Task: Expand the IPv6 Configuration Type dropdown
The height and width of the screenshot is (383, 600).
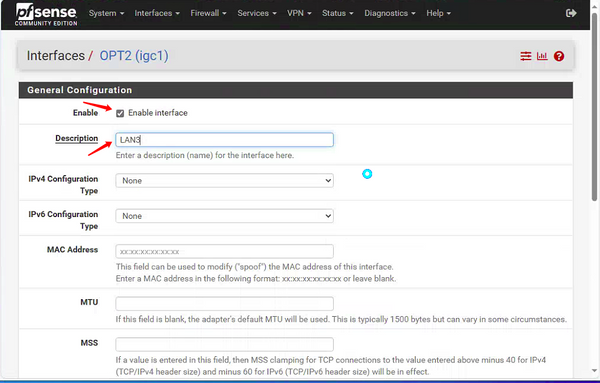Action: (225, 216)
